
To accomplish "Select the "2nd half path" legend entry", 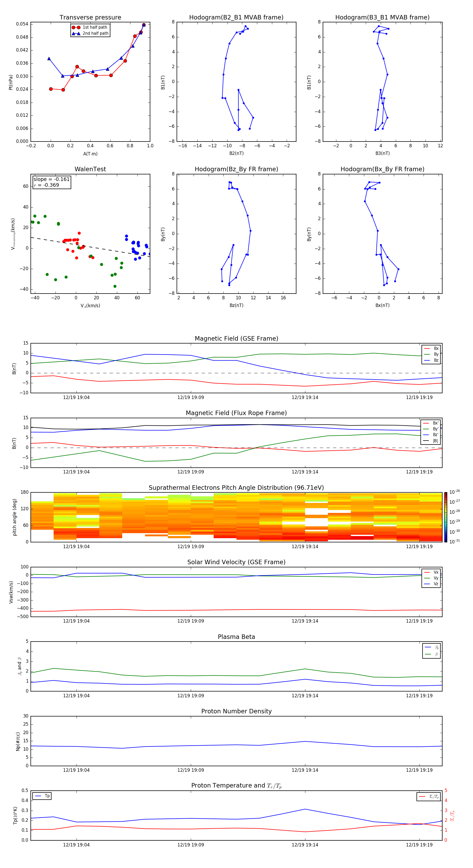I will 90,33.
